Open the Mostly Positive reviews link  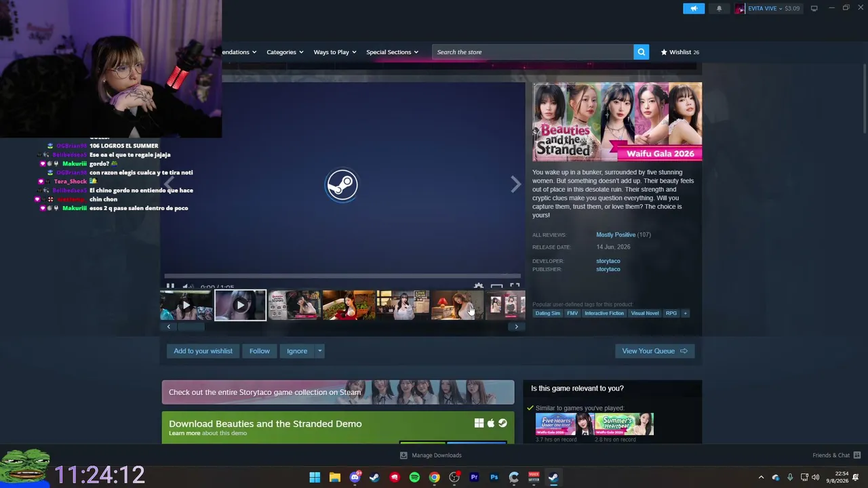[x=616, y=235]
